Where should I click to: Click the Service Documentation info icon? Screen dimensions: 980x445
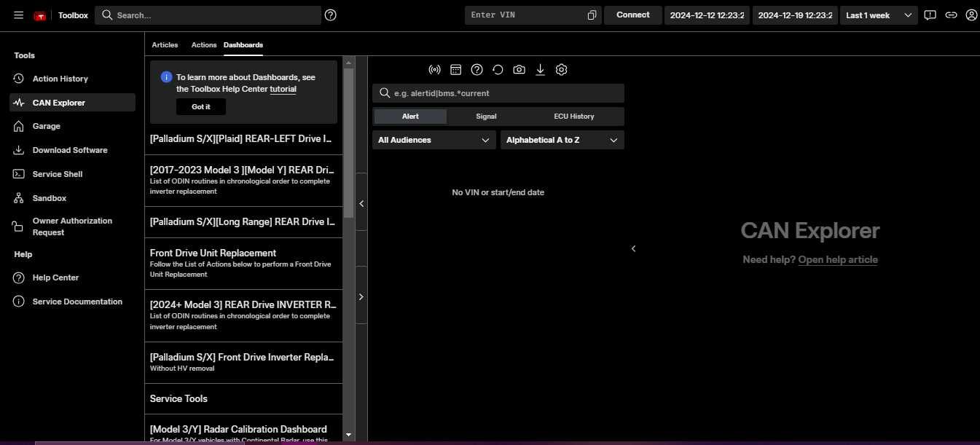coord(19,302)
